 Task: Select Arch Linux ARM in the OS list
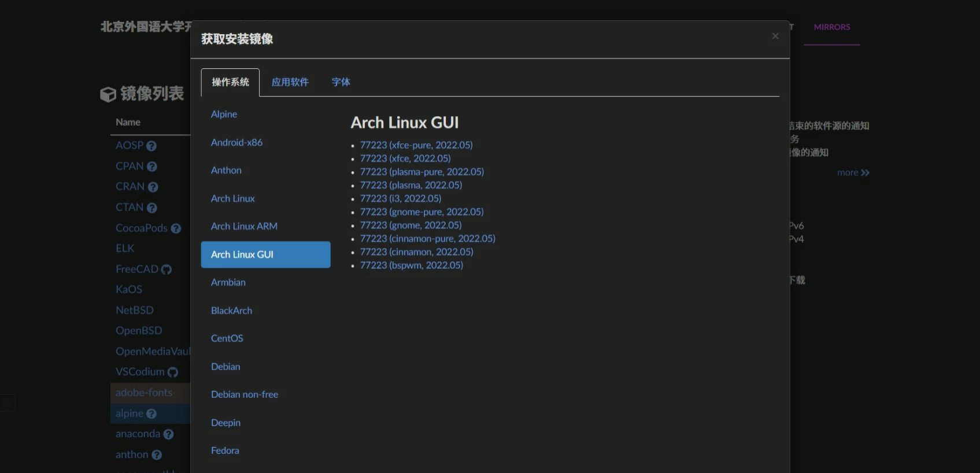click(244, 226)
